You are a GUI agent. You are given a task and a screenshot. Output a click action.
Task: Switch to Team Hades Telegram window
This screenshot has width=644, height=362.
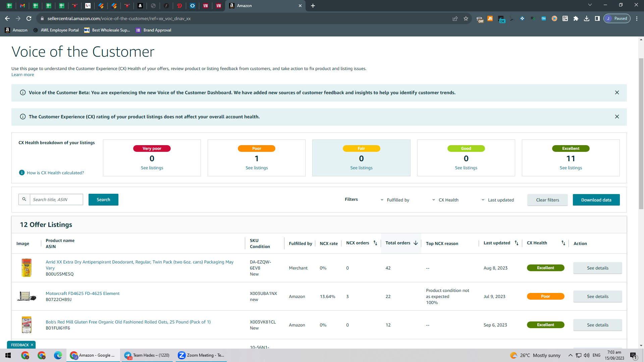pos(147,355)
